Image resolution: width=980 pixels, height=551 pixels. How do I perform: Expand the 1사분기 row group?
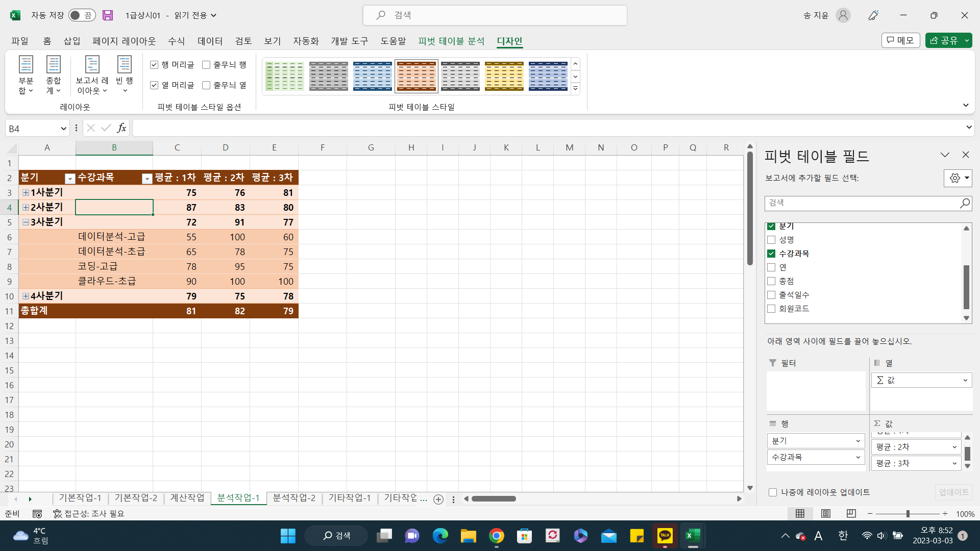26,193
